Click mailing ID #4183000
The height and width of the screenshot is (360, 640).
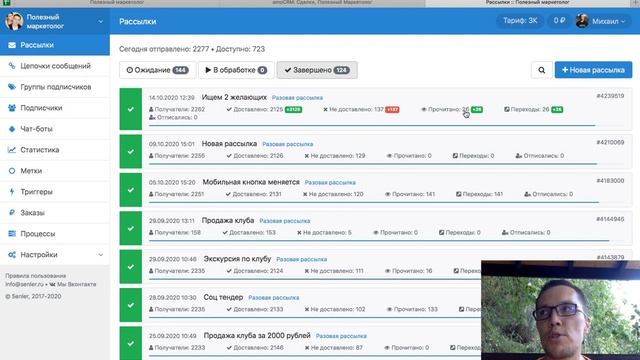610,181
